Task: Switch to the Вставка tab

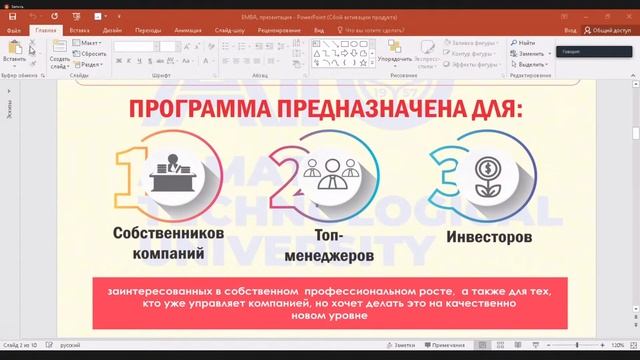Action: pos(79,31)
